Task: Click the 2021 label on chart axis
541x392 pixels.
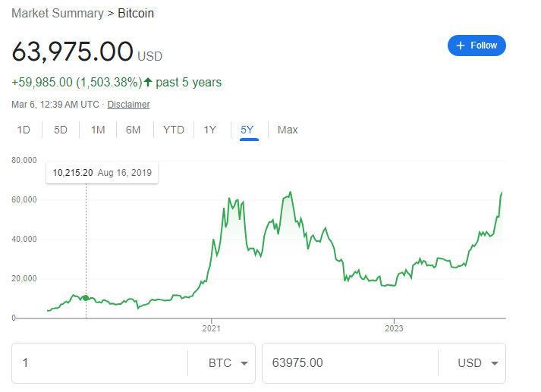Action: (x=211, y=328)
